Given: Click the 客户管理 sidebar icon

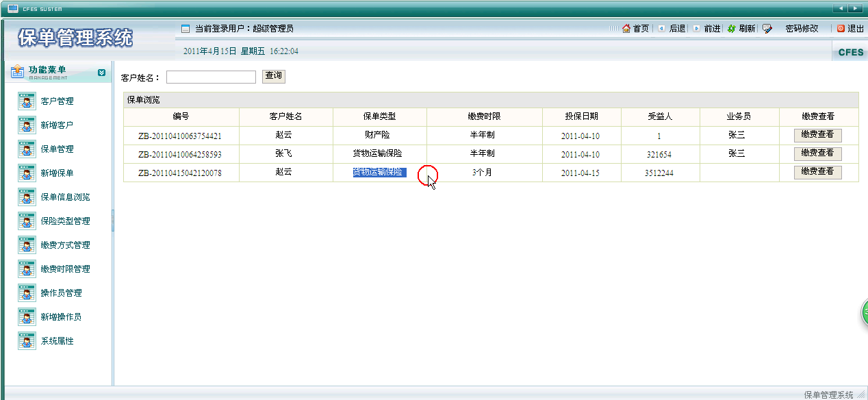Looking at the screenshot, I should [27, 101].
